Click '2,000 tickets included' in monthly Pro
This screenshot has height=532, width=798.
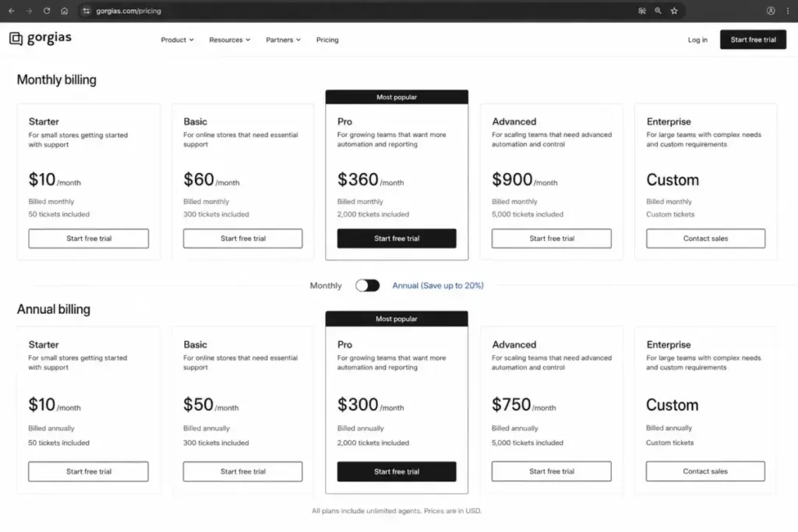pos(373,214)
